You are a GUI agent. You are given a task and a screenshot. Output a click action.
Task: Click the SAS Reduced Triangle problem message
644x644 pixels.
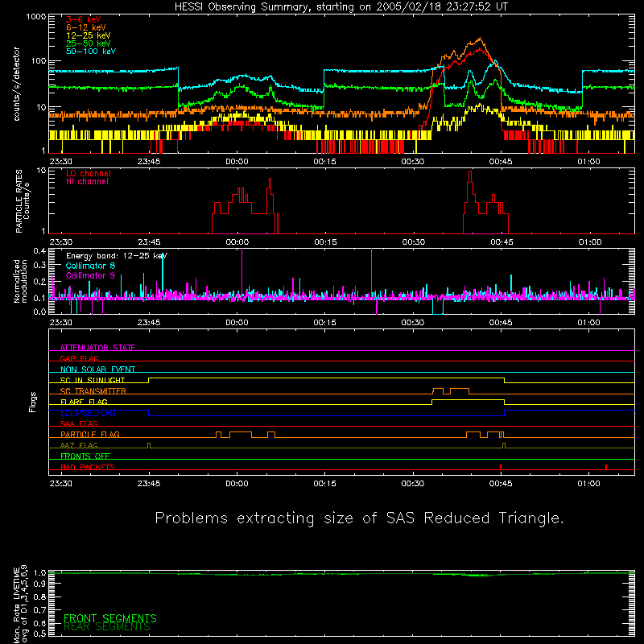[359, 518]
